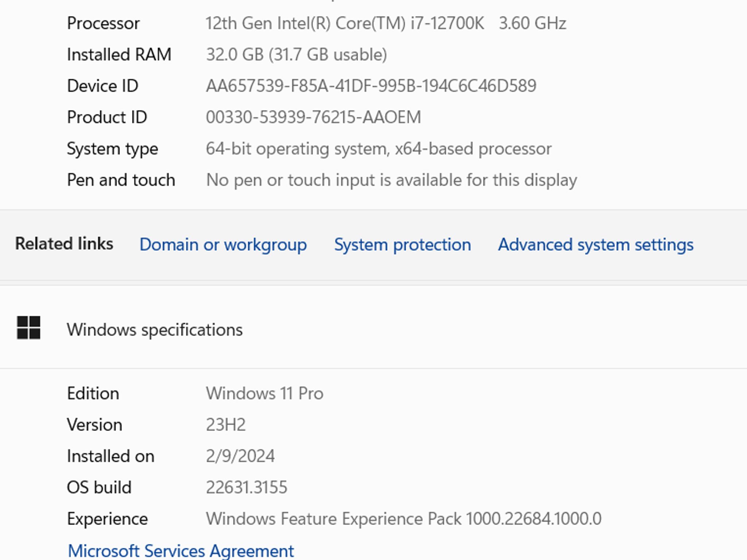Select the Product ID value 00330-53939-76215-AAOEM
Image resolution: width=747 pixels, height=560 pixels.
(x=313, y=117)
